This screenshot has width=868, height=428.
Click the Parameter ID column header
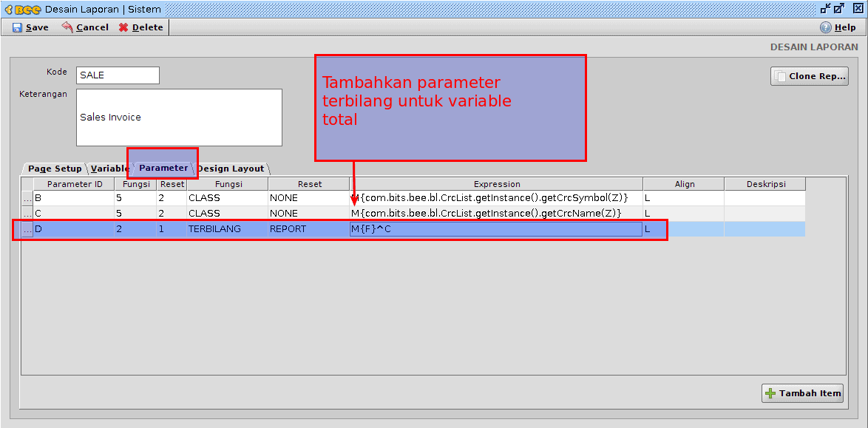tap(74, 184)
